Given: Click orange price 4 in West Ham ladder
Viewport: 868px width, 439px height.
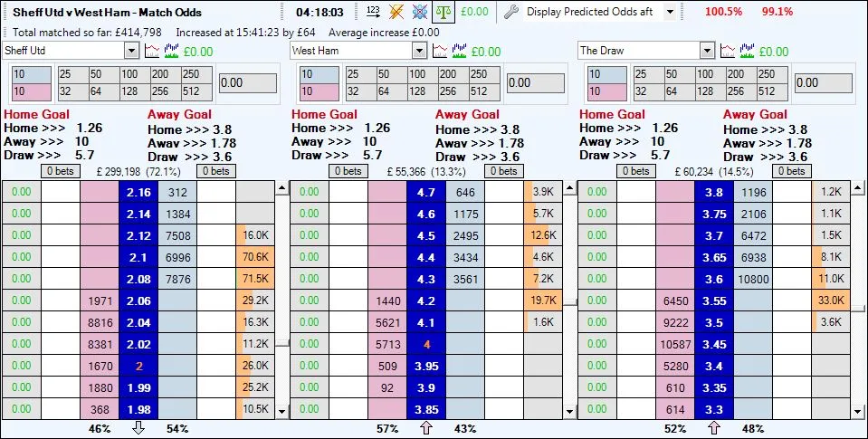Looking at the screenshot, I should [426, 344].
